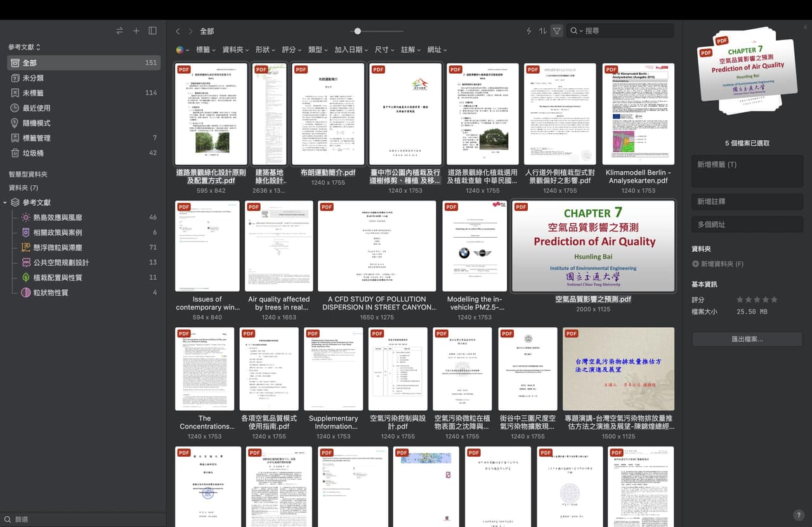This screenshot has height=527, width=812.
Task: Click the lightning bolt icon in the toolbar
Action: pos(529,30)
